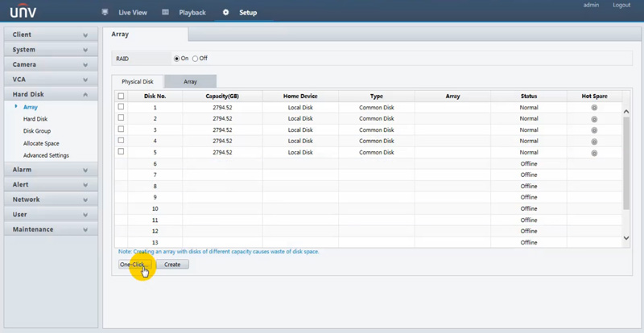Viewport: 644px width, 333px height.
Task: Toggle hot spare icon for disk 2
Action: pyautogui.click(x=594, y=119)
